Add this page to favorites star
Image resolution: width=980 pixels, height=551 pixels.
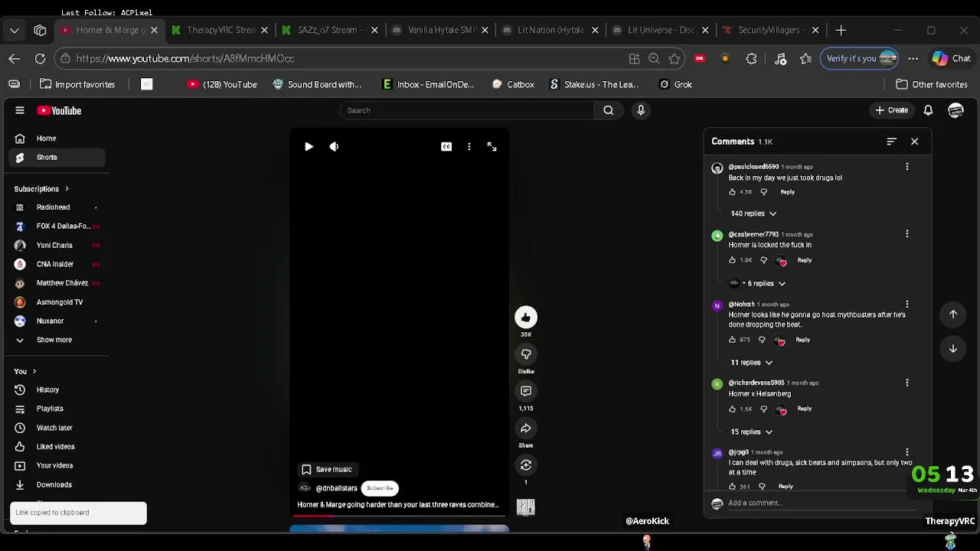(x=675, y=58)
